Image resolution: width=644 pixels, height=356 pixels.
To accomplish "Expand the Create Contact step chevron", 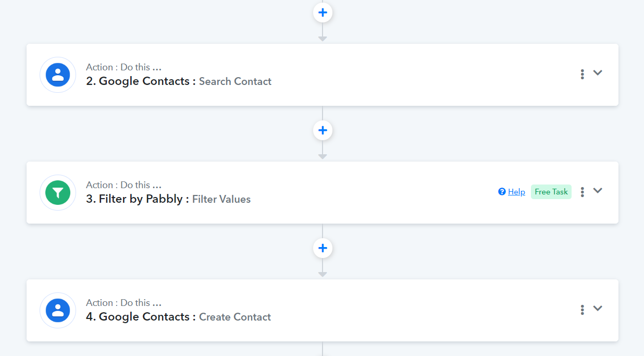I will pyautogui.click(x=598, y=309).
